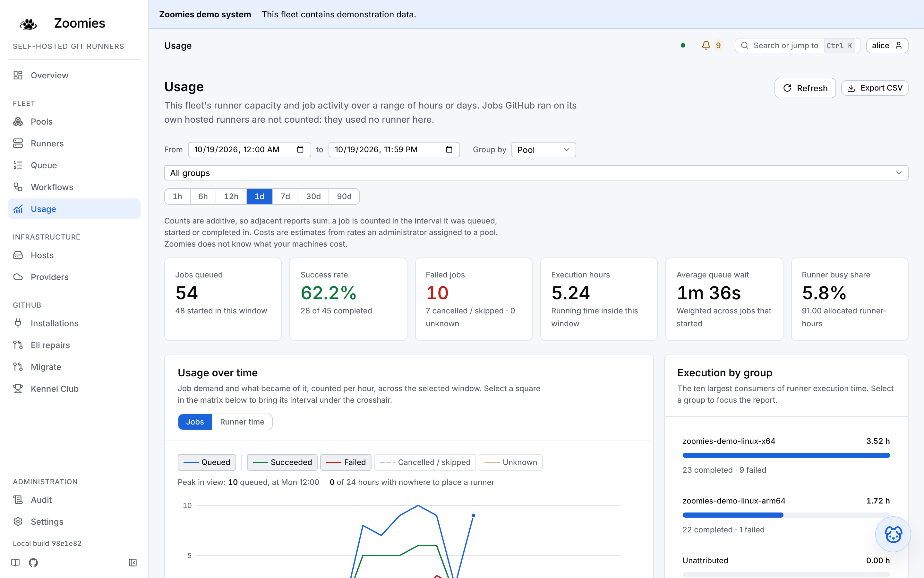Open Workflows page from sidebar
924x578 pixels.
point(74,187)
